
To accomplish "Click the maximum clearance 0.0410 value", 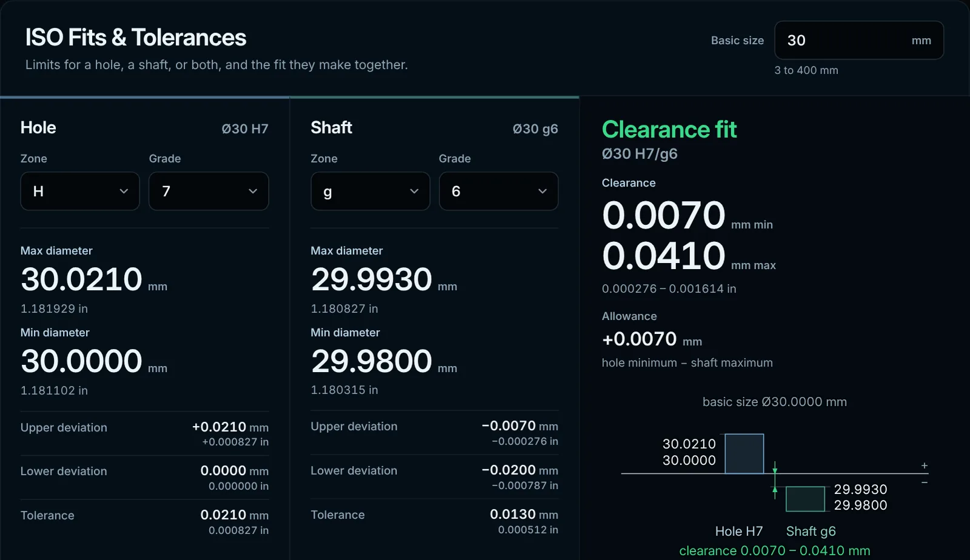I will (664, 256).
